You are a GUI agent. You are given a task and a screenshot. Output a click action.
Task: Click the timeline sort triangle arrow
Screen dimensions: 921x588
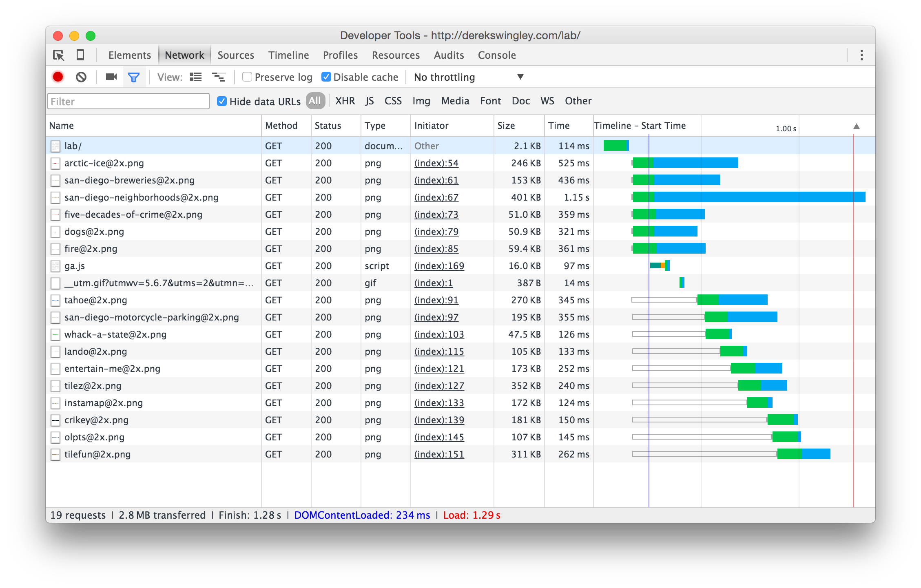pyautogui.click(x=857, y=126)
